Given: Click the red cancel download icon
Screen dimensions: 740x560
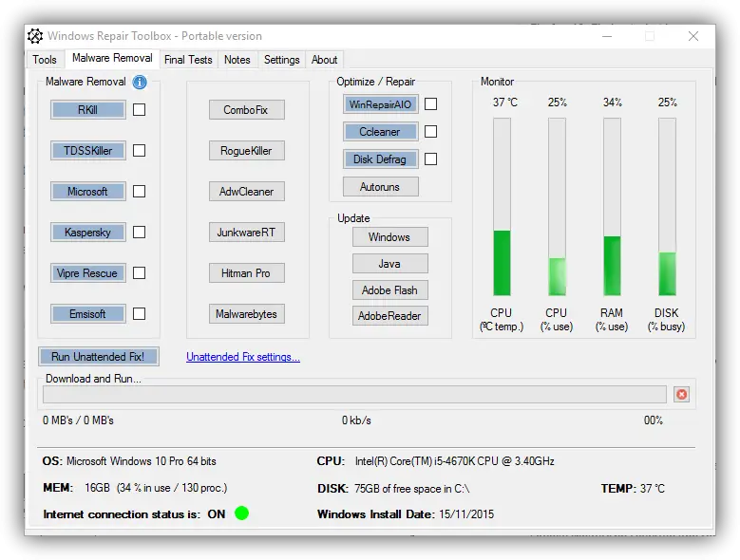Looking at the screenshot, I should (681, 394).
